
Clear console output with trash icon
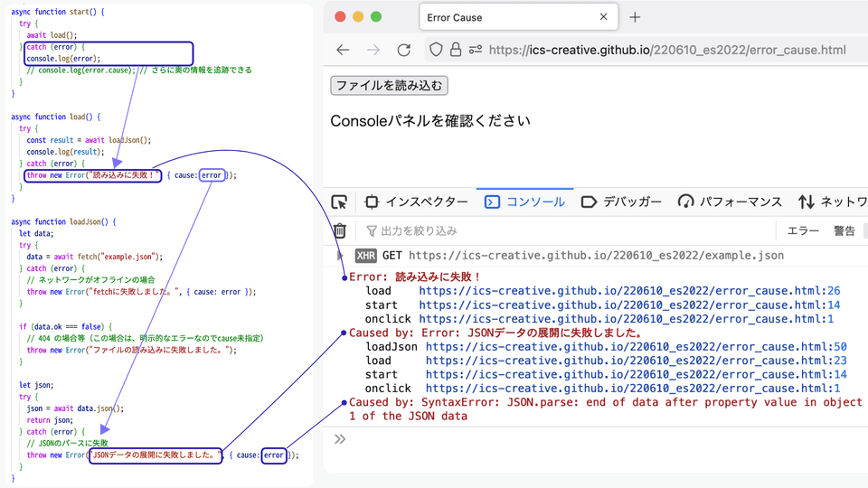click(339, 231)
